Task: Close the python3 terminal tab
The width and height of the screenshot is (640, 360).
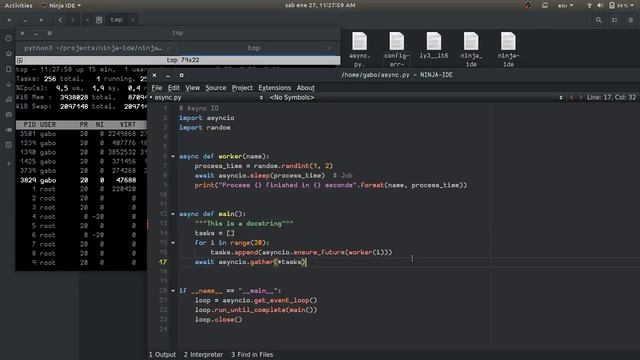Action: pyautogui.click(x=169, y=48)
